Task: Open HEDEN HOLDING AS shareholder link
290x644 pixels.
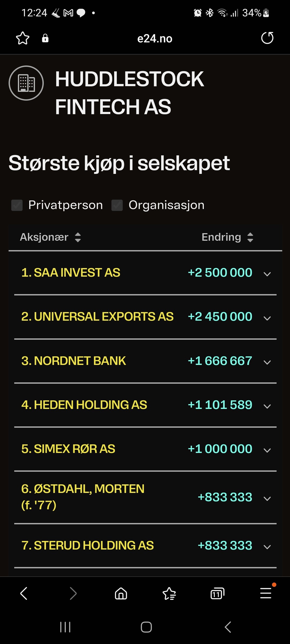Action: pos(84,405)
